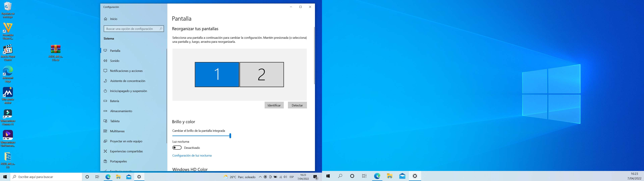Image resolution: width=644 pixels, height=181 pixels.
Task: Open Notificaciones y acciones settings
Action: (x=126, y=71)
